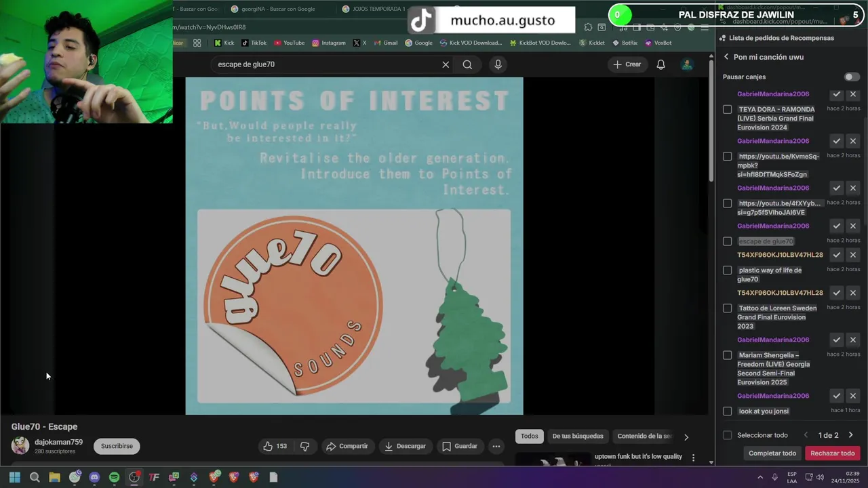
Task: Open the X bookmark
Action: click(x=360, y=43)
